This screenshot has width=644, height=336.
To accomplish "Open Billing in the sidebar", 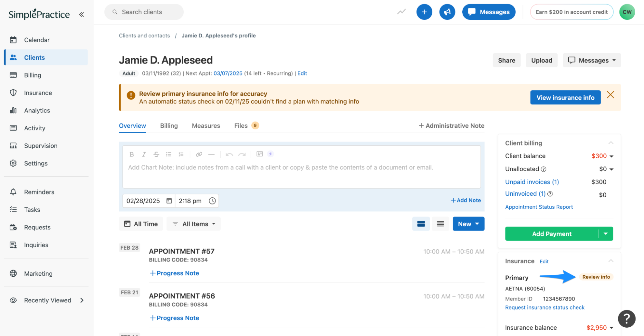I will (46, 75).
